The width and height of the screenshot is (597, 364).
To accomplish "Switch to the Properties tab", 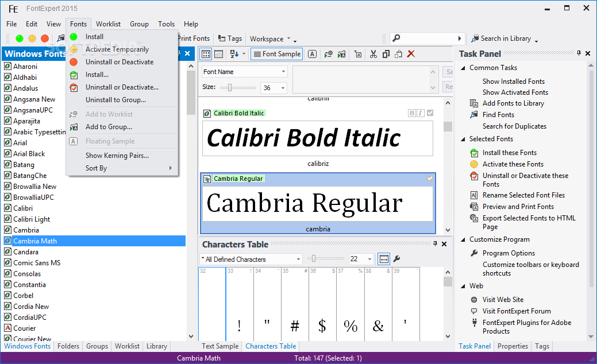I will coord(513,346).
